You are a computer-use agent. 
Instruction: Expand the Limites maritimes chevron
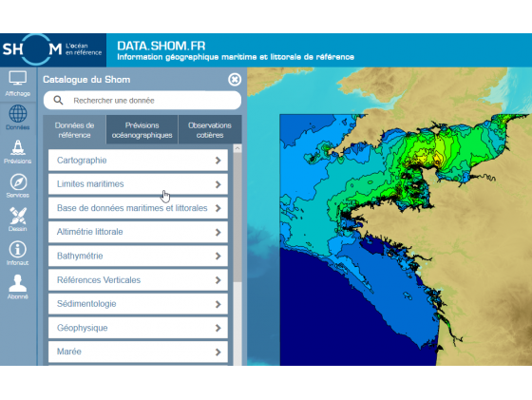(218, 184)
